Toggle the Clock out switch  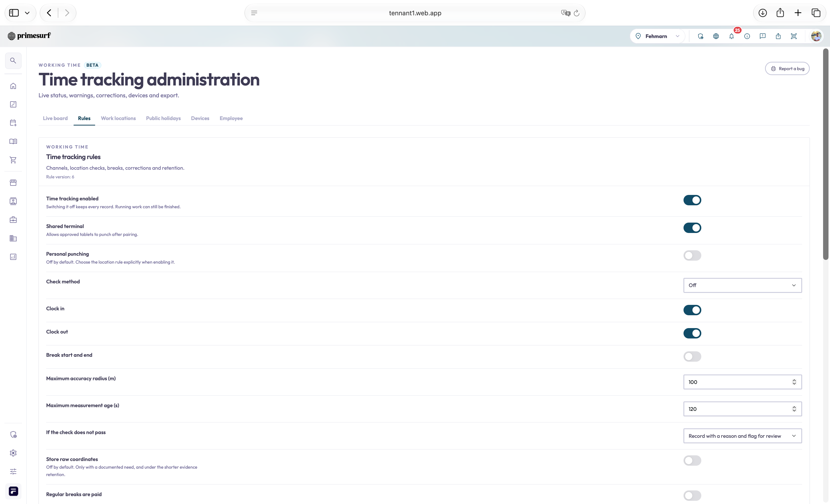692,333
